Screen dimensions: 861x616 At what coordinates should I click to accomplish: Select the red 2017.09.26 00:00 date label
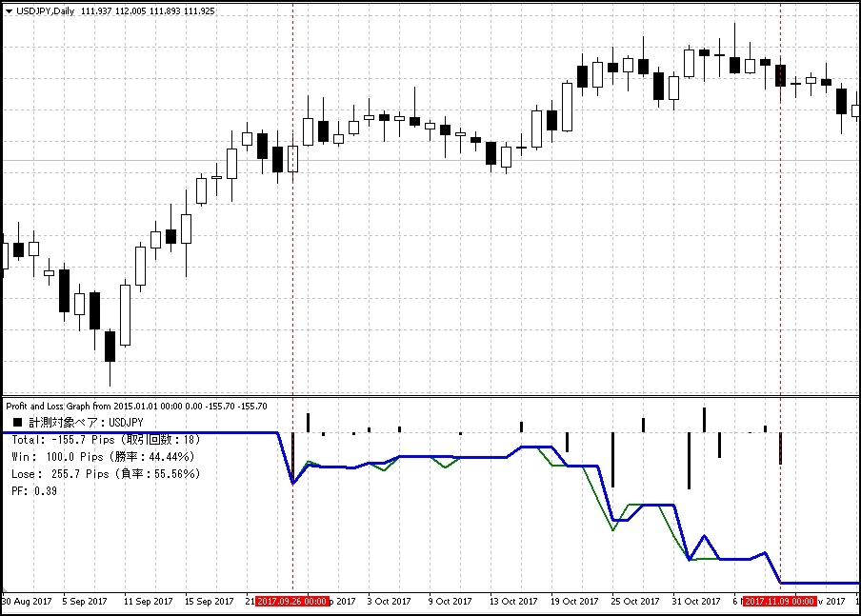pyautogui.click(x=292, y=601)
